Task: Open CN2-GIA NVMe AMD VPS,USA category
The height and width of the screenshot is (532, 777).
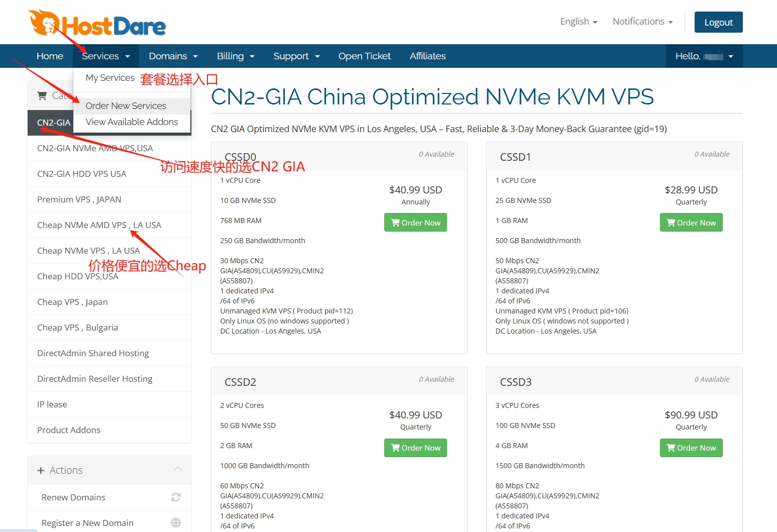Action: 109,148
